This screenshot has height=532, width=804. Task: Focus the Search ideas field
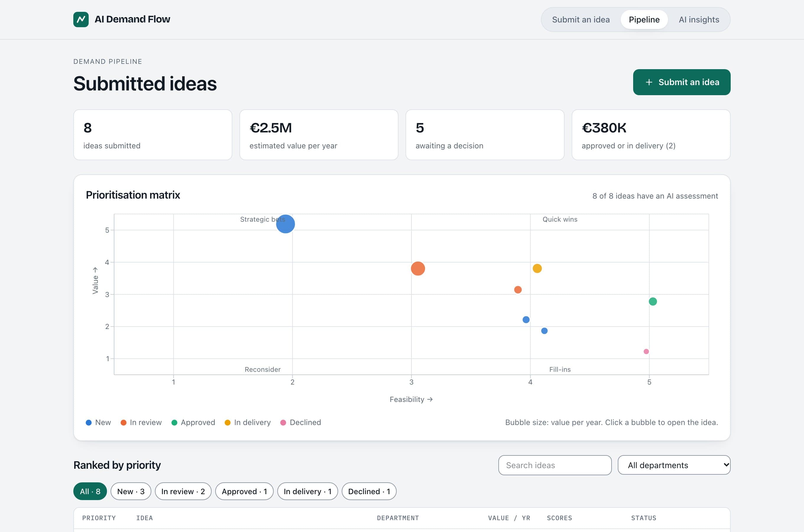point(555,465)
